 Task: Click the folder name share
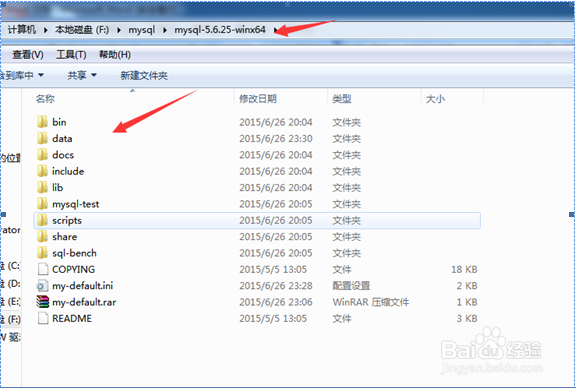click(x=65, y=237)
